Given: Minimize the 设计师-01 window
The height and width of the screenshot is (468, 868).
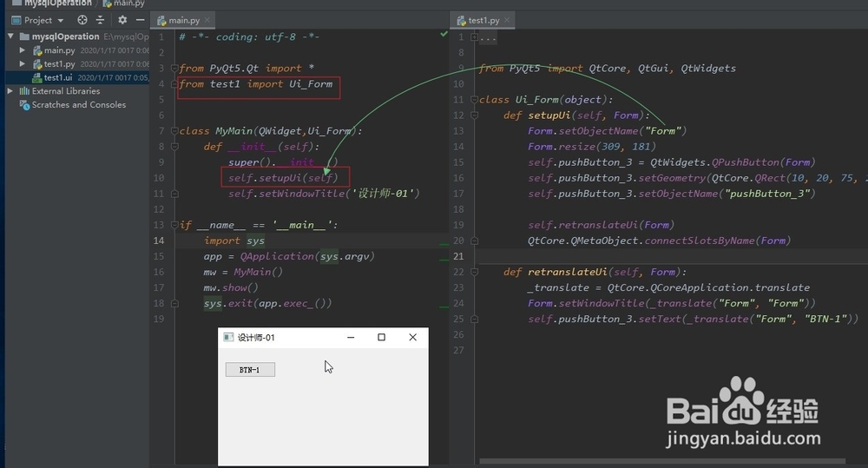Looking at the screenshot, I should click(x=351, y=337).
